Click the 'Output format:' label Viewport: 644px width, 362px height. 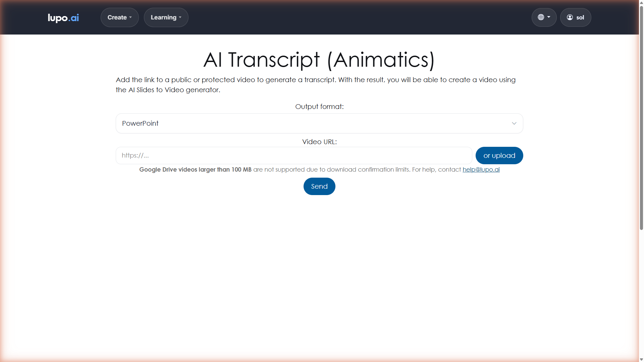click(319, 107)
